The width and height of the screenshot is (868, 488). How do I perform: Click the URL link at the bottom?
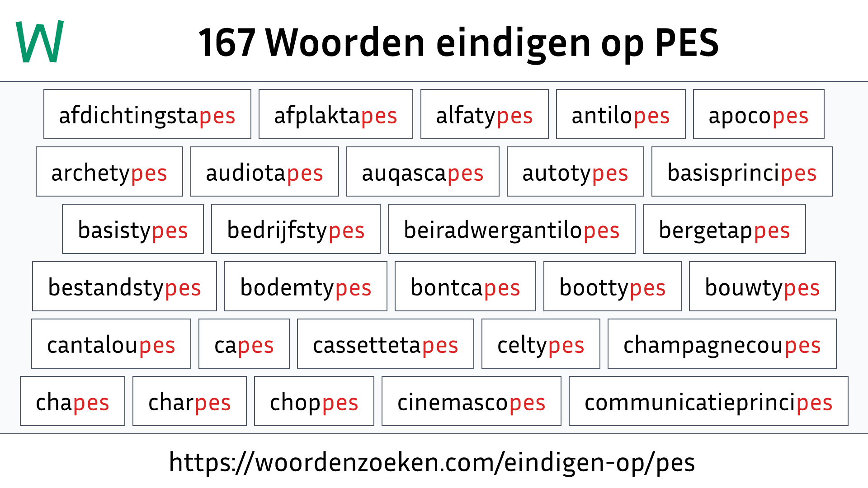click(x=434, y=467)
